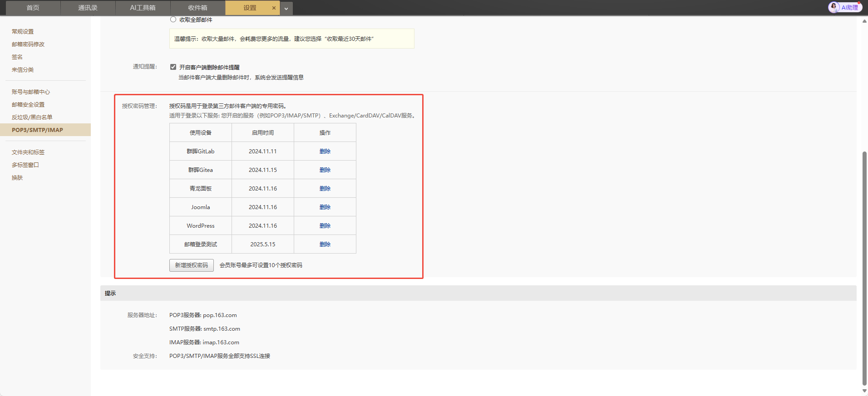Delete the WordPress authorization code

tap(325, 226)
